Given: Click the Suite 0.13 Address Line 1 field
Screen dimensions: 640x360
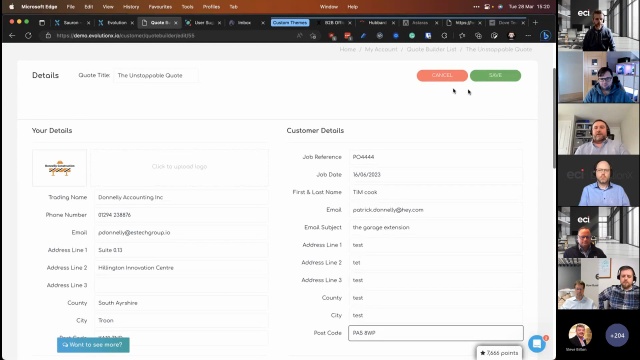Looking at the screenshot, I should tap(181, 250).
